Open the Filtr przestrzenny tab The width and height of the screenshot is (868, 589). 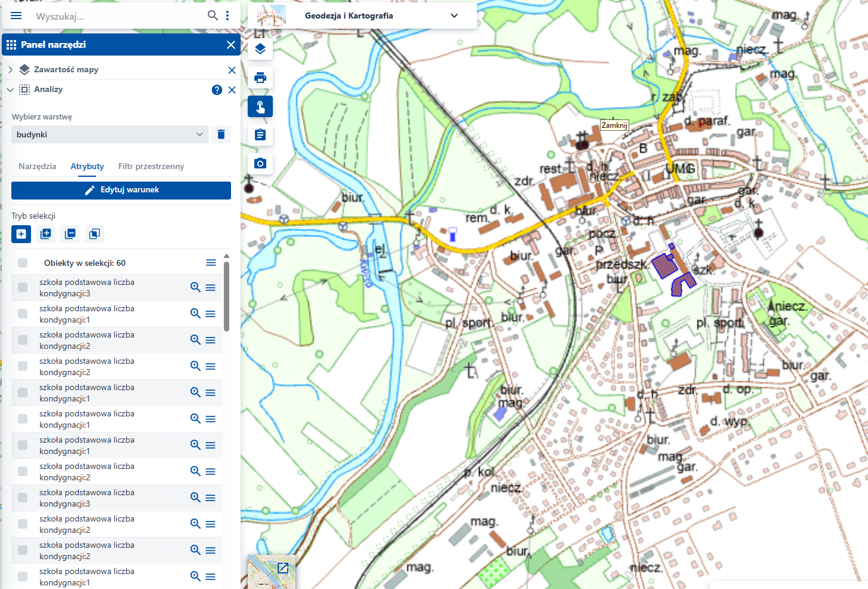[x=151, y=166]
